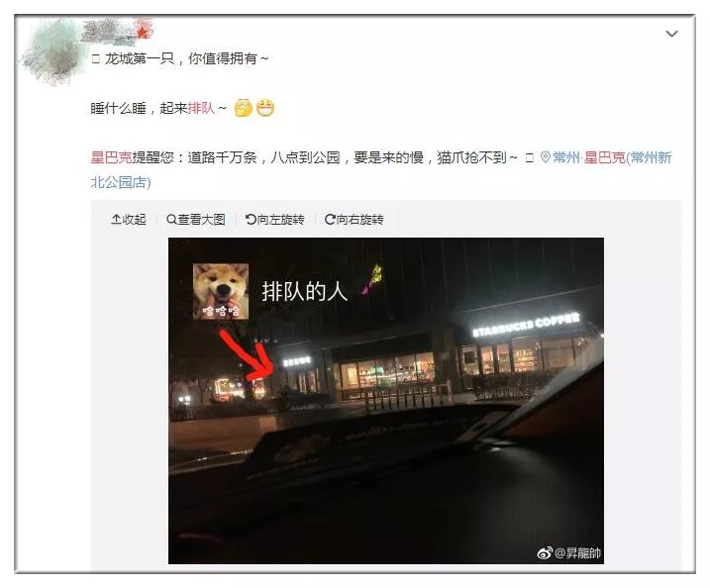Click the grinning teeth emoji
Image resolution: width=710 pixels, height=588 pixels.
point(265,108)
